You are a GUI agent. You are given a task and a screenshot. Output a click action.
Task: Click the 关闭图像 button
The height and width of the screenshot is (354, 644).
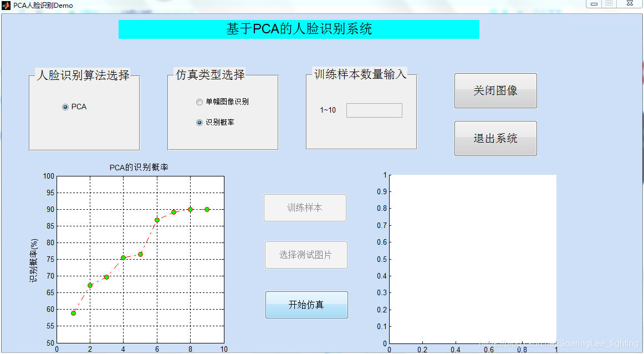point(495,90)
